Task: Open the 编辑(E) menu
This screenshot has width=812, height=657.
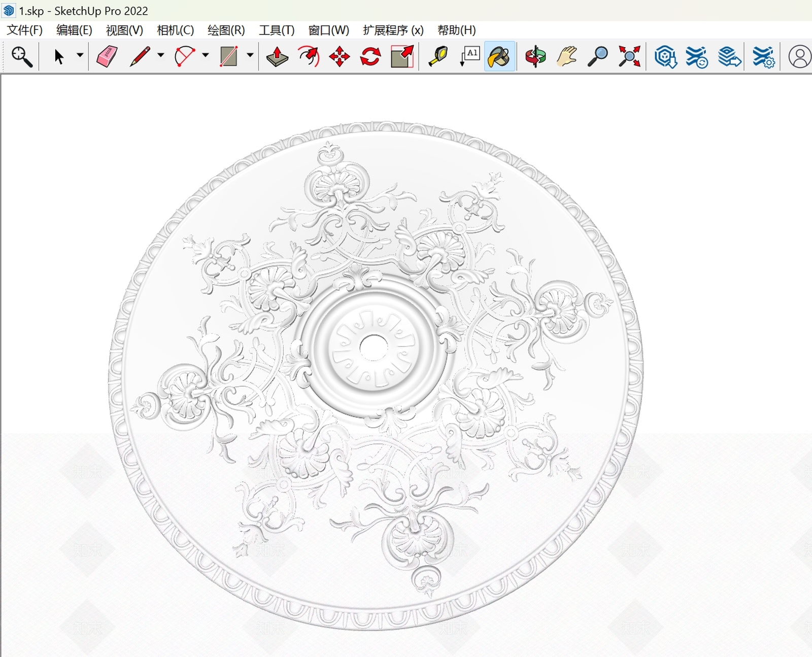Action: click(x=74, y=30)
